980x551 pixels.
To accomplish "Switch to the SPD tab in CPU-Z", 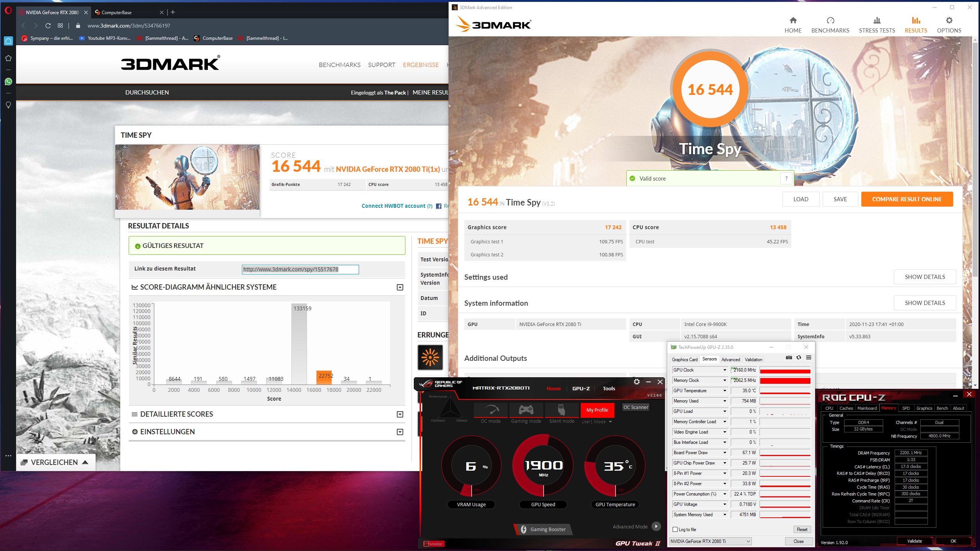I will (906, 408).
